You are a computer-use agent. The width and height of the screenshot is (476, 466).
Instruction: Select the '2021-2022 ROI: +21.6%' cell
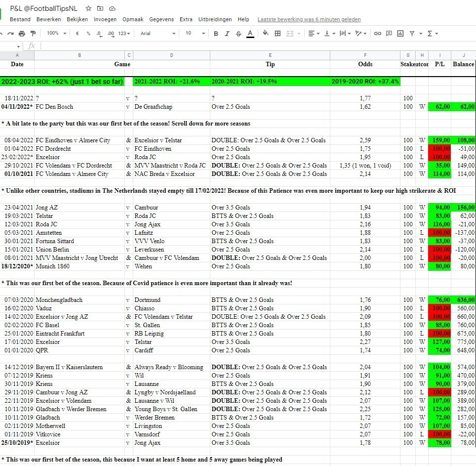(171, 82)
